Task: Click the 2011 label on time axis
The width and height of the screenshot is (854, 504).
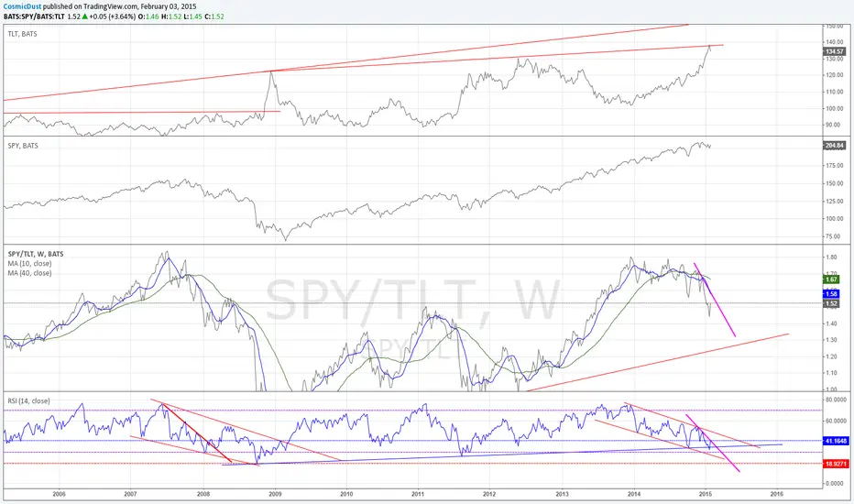Action: (418, 494)
